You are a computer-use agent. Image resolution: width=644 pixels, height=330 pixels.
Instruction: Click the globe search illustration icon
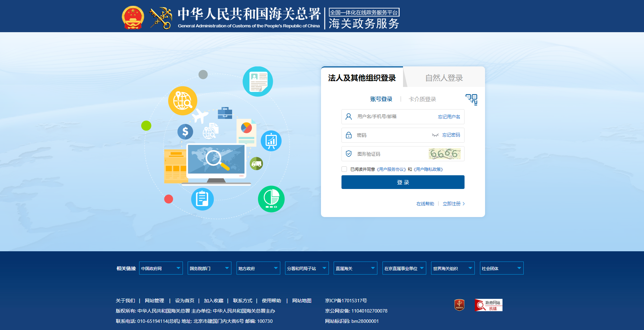coord(183,101)
